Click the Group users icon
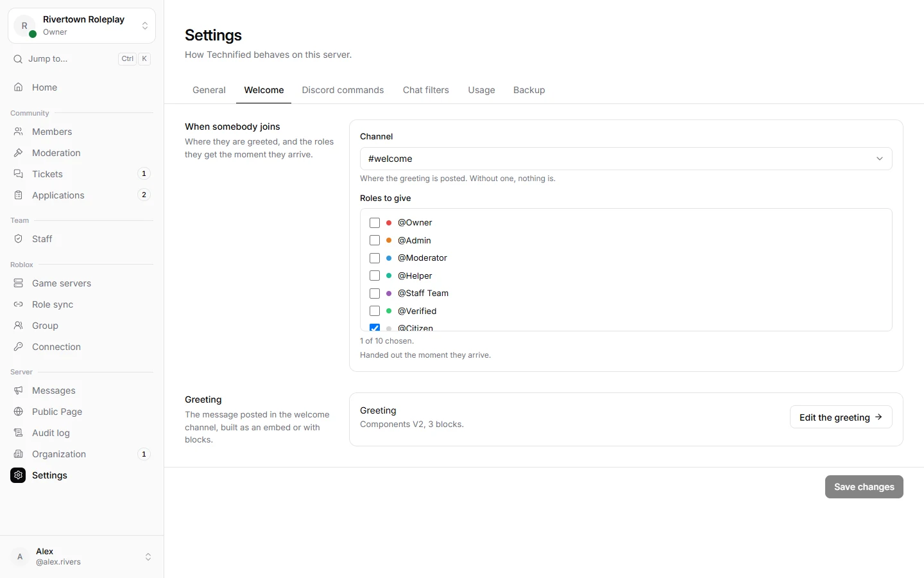This screenshot has height=578, width=924. [19, 326]
